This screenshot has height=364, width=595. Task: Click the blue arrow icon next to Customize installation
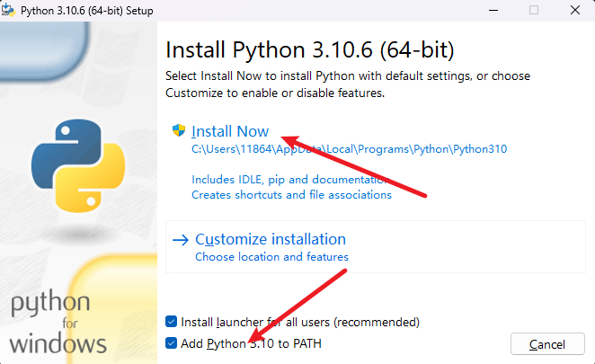tap(181, 240)
